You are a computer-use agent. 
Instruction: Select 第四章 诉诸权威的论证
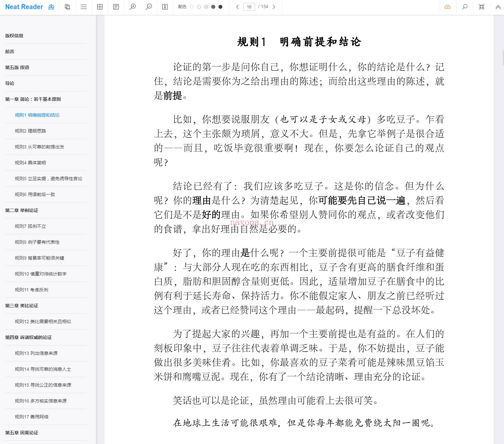(29, 337)
